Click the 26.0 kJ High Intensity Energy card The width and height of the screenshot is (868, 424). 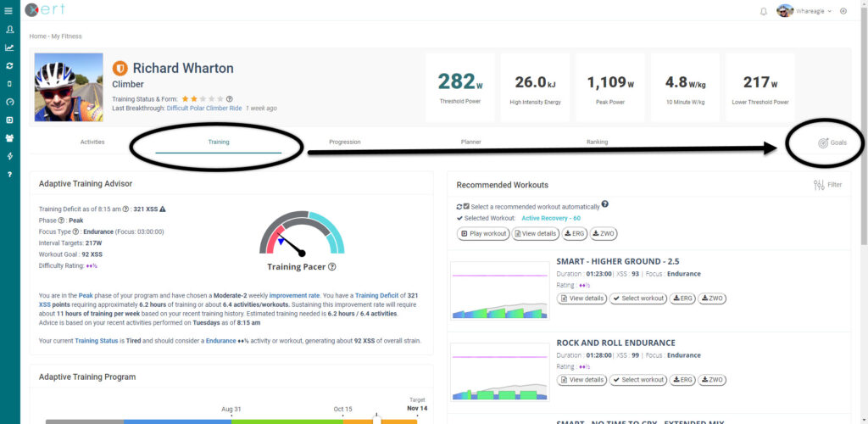coord(535,86)
